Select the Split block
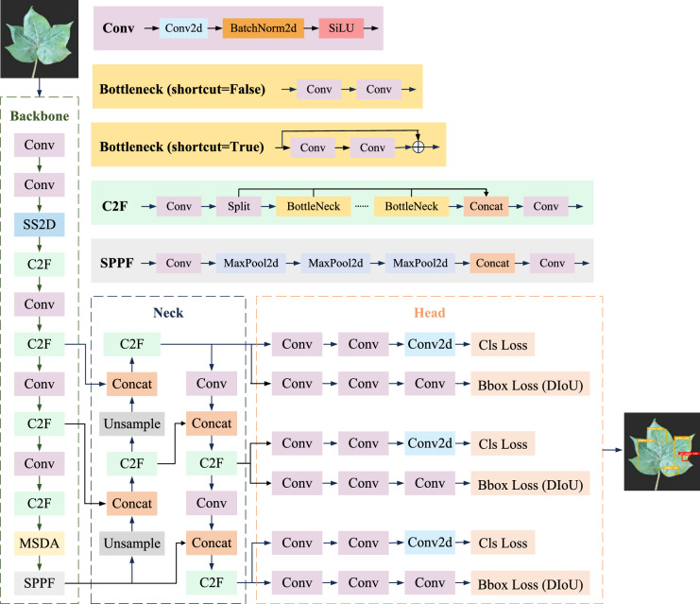The height and width of the screenshot is (604, 700). coord(239,206)
